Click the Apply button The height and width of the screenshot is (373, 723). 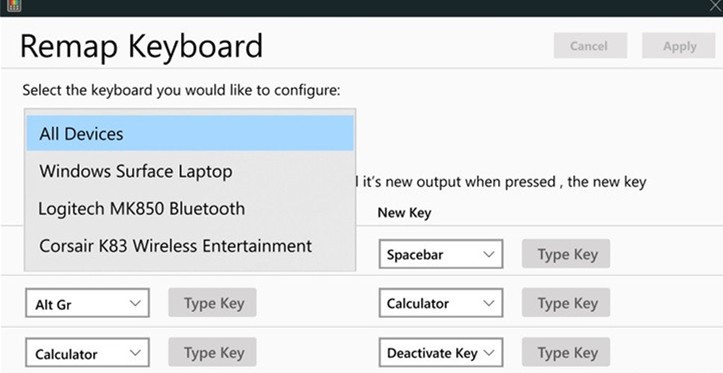679,46
